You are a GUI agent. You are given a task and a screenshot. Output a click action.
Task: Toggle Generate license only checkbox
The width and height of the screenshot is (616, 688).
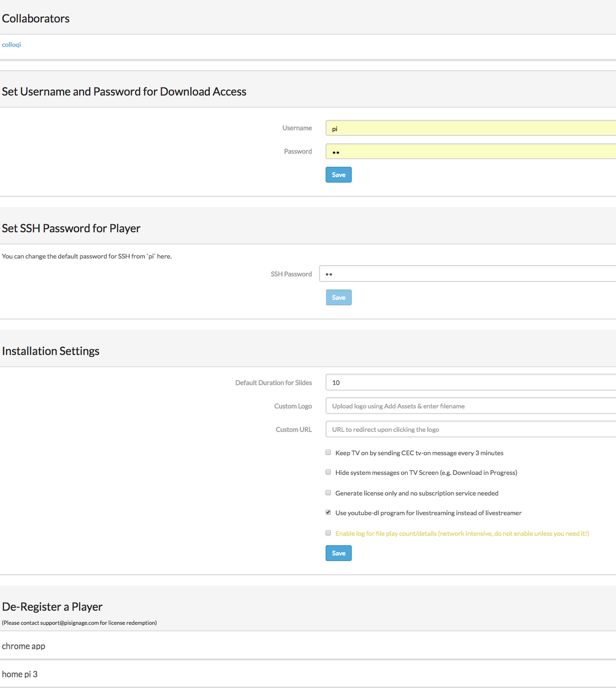[x=328, y=493]
